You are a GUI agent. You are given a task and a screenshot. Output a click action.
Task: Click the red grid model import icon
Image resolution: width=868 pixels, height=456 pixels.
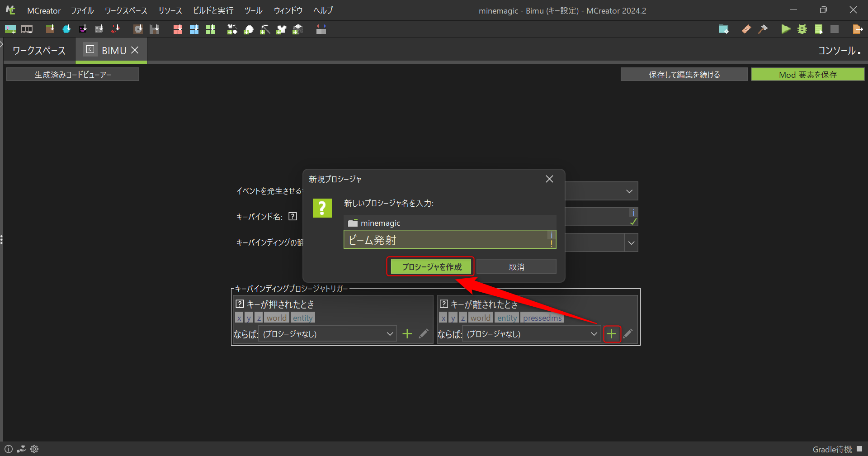click(x=178, y=29)
